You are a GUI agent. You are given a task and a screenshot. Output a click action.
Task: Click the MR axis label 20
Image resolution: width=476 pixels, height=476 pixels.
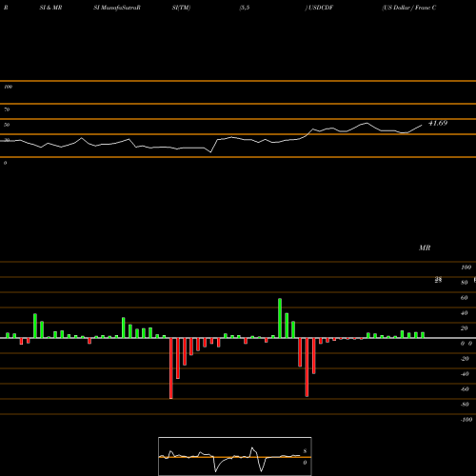tap(465, 328)
